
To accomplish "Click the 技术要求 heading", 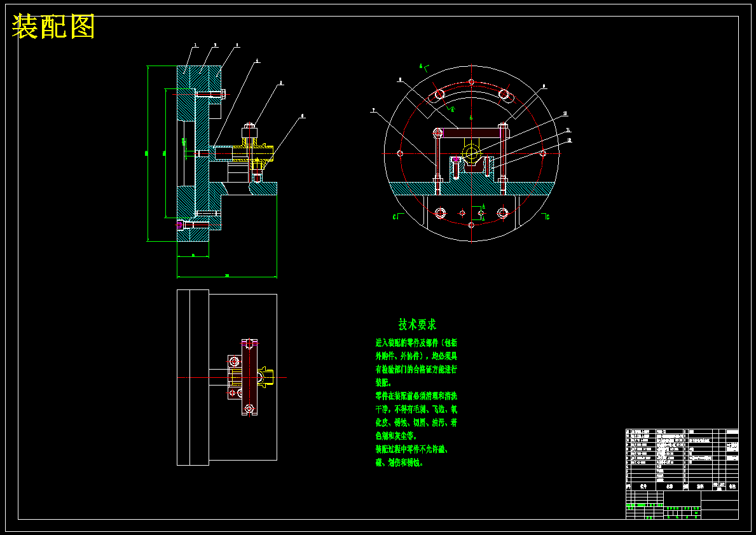I will 418,324.
